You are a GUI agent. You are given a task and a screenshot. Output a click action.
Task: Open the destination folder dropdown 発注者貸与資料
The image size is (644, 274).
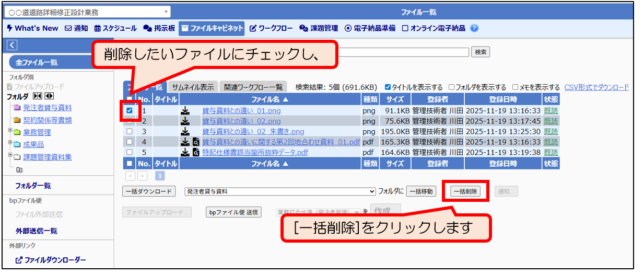280,191
